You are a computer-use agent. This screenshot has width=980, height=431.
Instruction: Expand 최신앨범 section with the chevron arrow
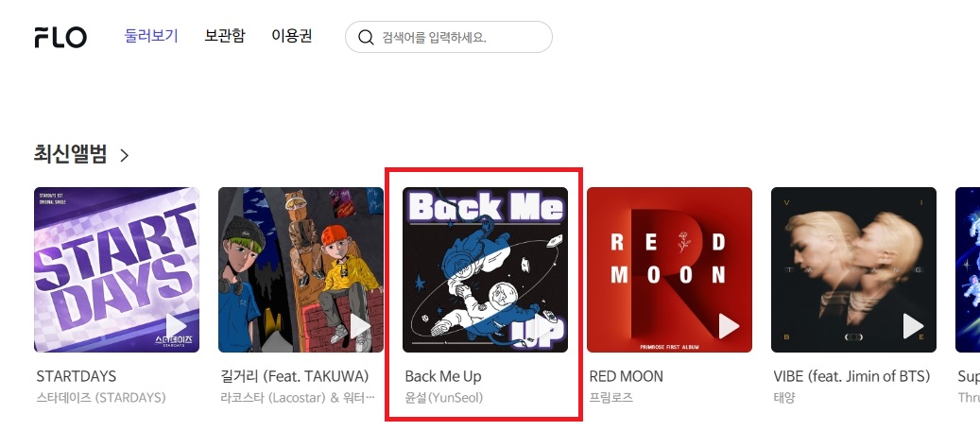tap(124, 155)
